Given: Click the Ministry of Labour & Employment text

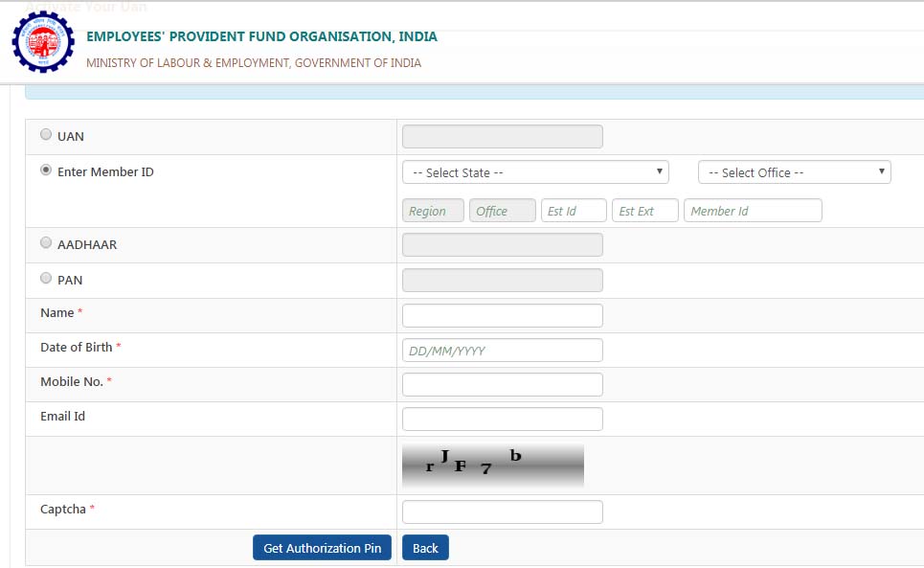Looking at the screenshot, I should [254, 62].
